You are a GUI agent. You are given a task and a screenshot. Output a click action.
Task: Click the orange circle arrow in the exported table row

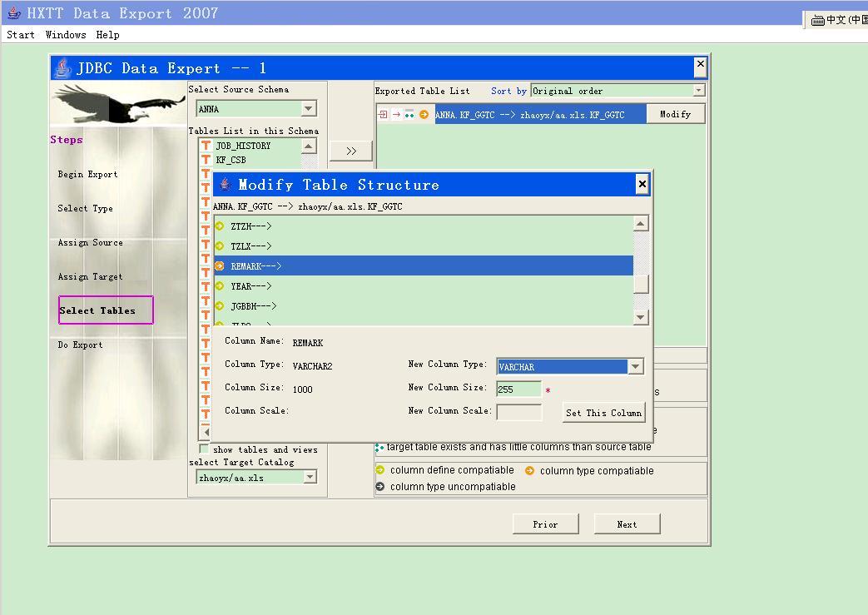tap(424, 113)
